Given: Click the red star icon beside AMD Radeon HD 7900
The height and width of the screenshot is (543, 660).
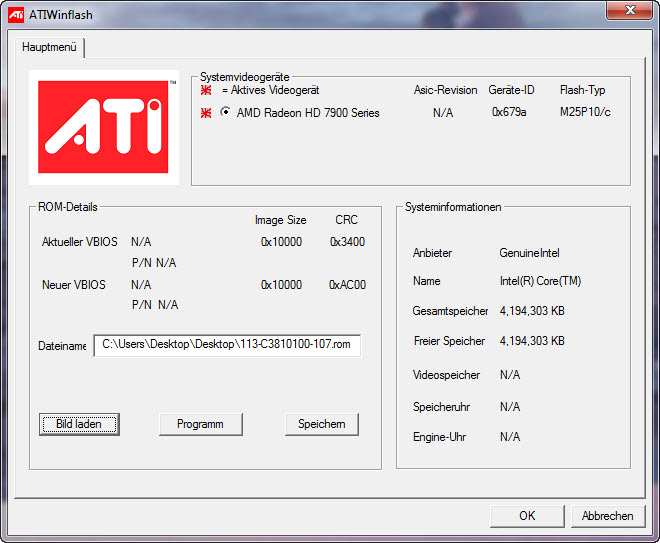Looking at the screenshot, I should (x=206, y=113).
